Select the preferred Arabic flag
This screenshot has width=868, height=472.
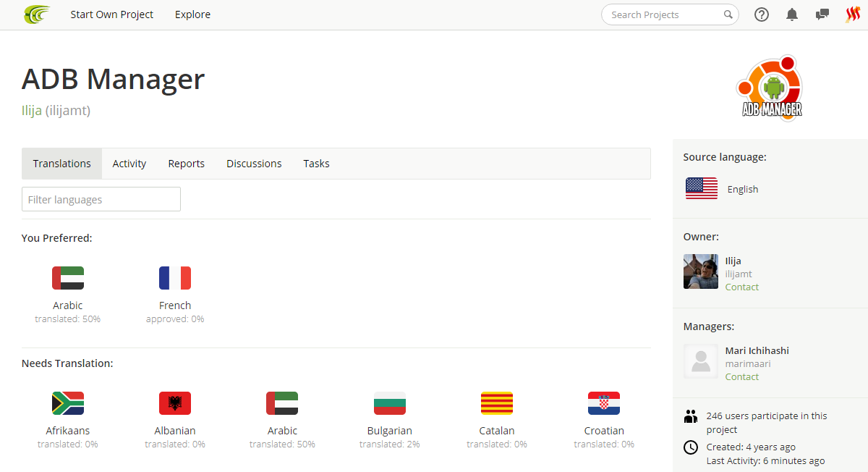coord(68,278)
